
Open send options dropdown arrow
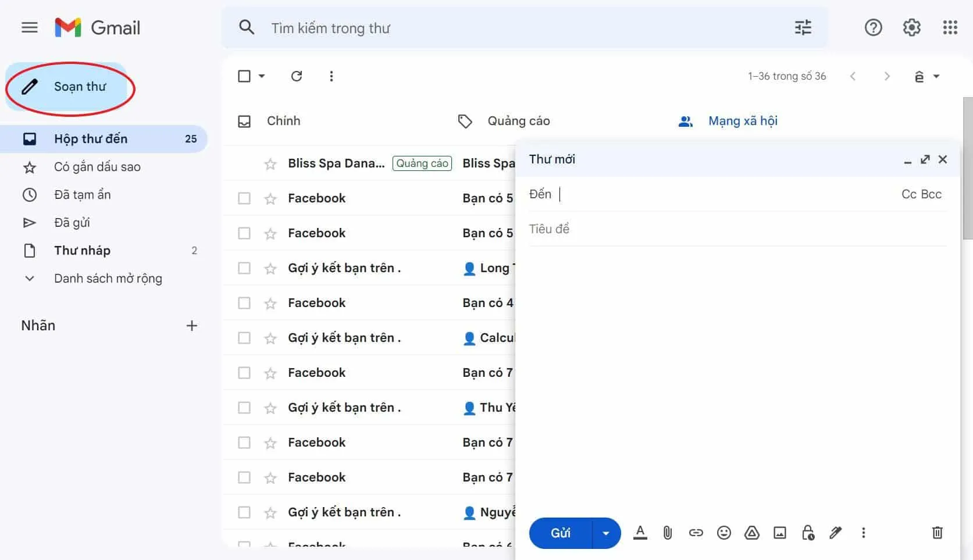point(606,533)
